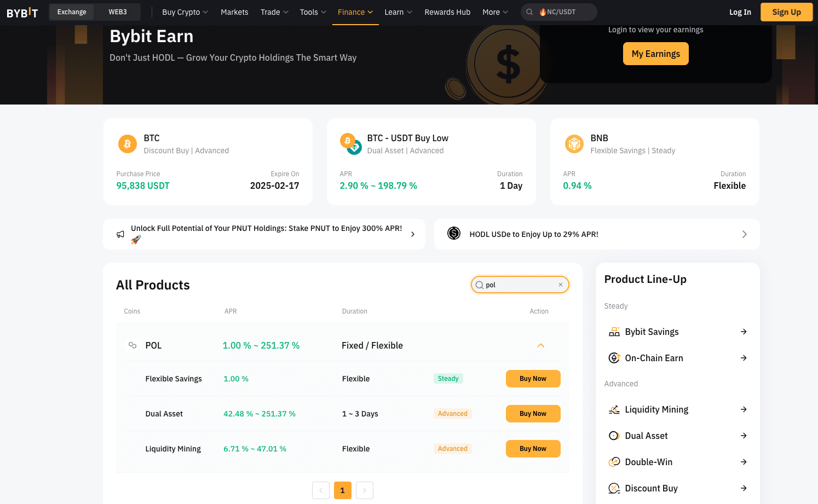Open the BTC - USDT Buy Low card

coord(431,162)
